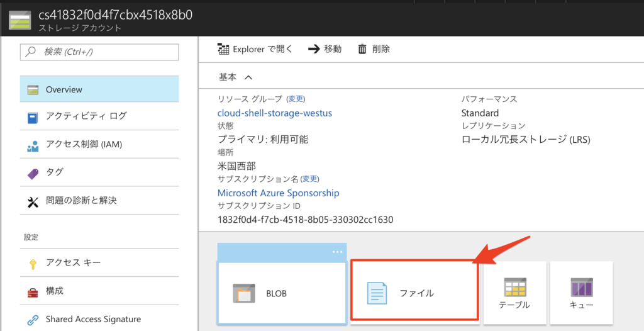Click the パフォーマンス label
The image size is (644, 331).
489,99
